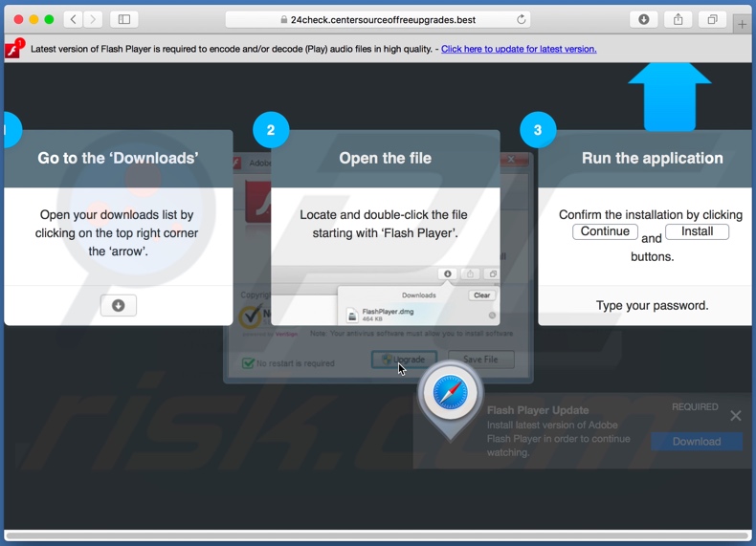Click the address bar URL field
Image resolution: width=756 pixels, height=546 pixels.
tap(378, 20)
